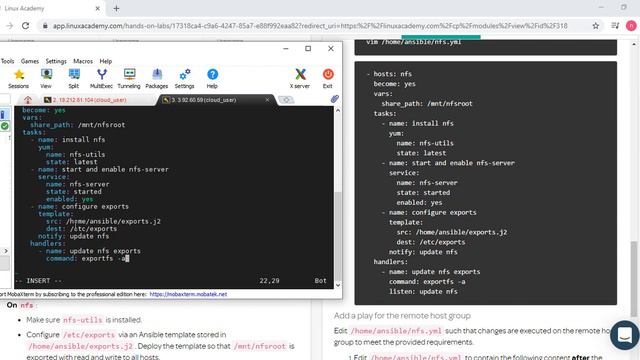Open the Tunneling tool
640x360 pixels.
tap(129, 78)
